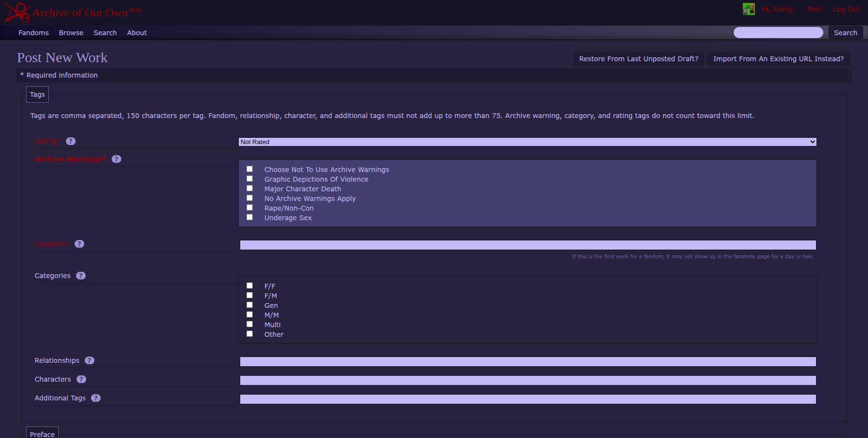Expand the Rating dropdown showing Not Rated
The height and width of the screenshot is (438, 868).
527,142
